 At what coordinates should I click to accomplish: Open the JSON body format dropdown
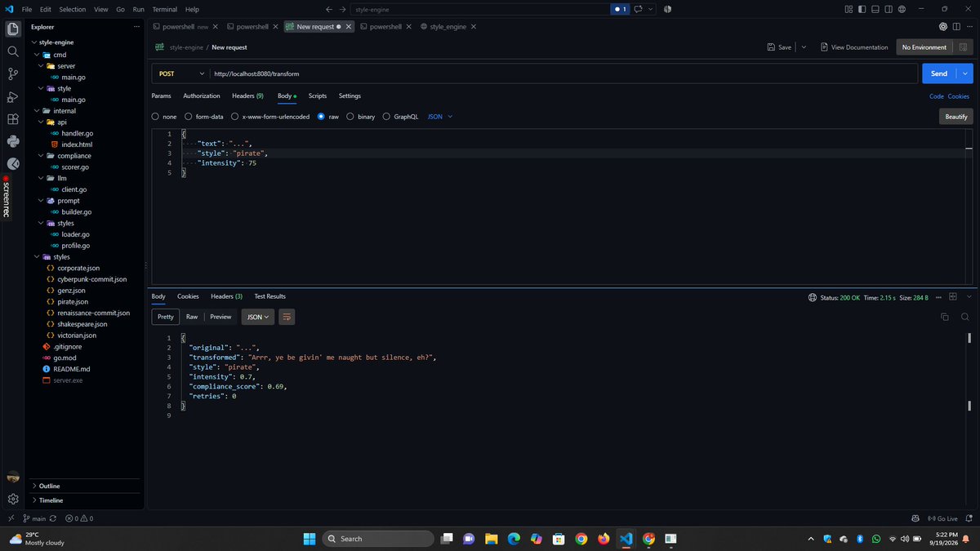click(440, 117)
